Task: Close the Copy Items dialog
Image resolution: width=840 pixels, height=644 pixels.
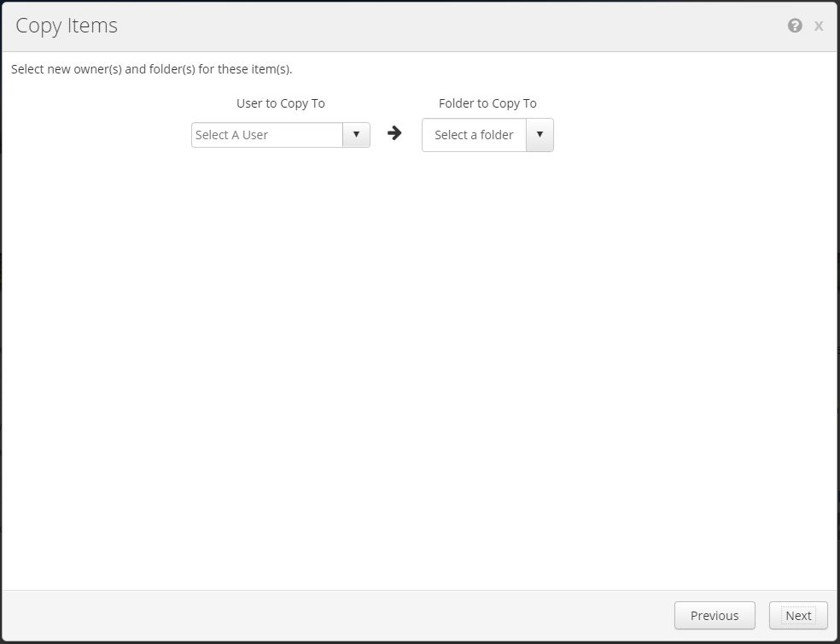Action: point(819,26)
